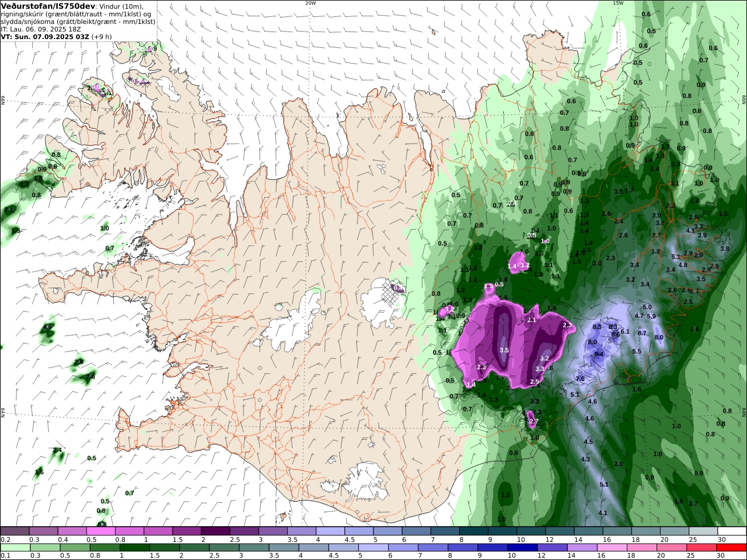This screenshot has width=747, height=560.
Task: Select the 'IT: Lau. 06. 09. 2025 18Z' line
Action: [x=41, y=29]
